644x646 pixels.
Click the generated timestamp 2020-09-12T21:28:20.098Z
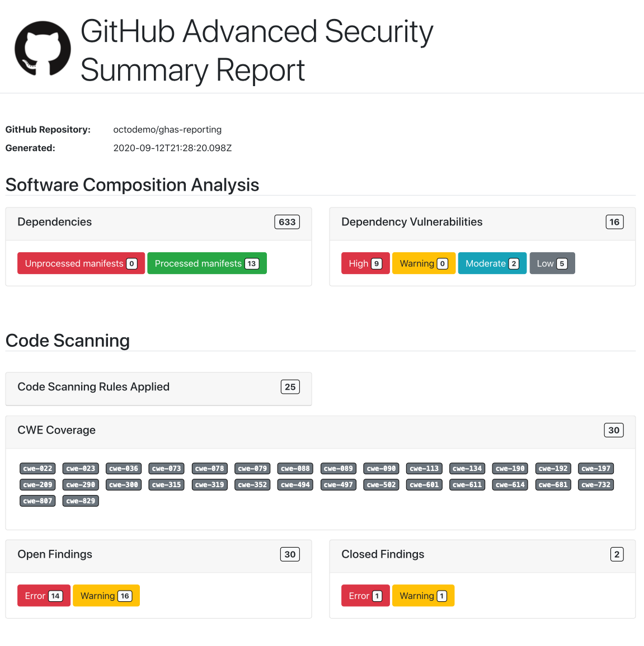pyautogui.click(x=172, y=148)
